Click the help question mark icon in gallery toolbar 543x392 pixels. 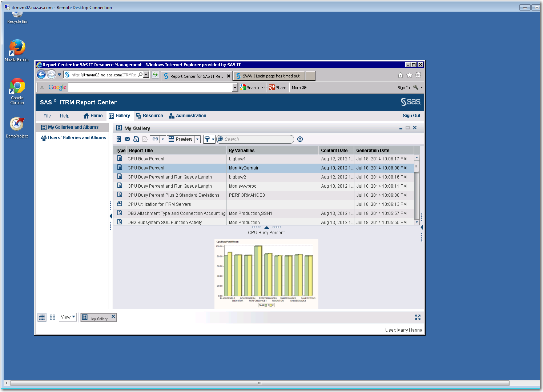coord(300,139)
